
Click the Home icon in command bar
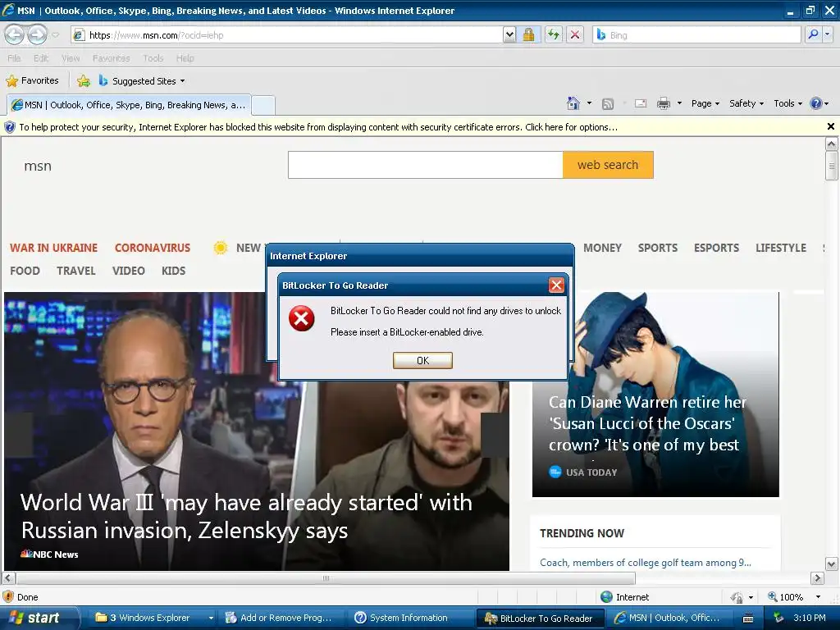[573, 103]
